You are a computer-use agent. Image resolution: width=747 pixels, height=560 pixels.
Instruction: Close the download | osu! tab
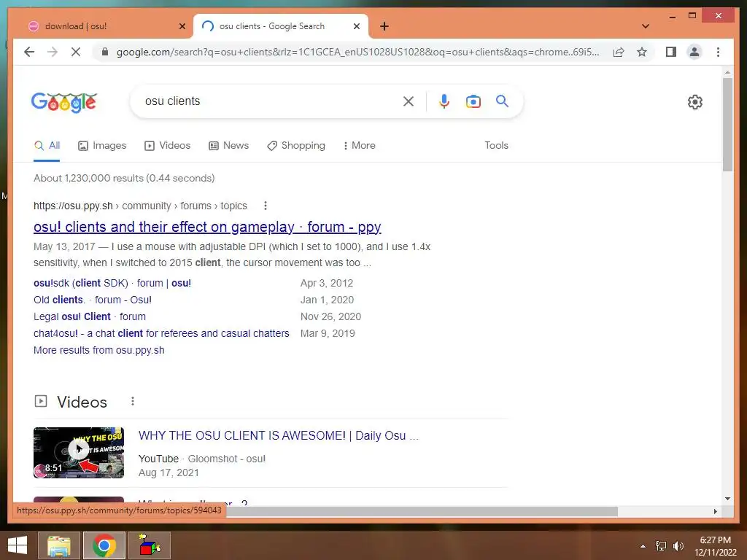point(182,26)
